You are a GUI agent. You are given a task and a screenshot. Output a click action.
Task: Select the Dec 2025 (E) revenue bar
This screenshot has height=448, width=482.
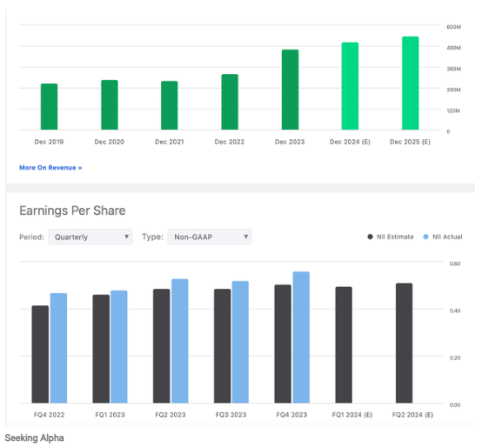[x=411, y=84]
